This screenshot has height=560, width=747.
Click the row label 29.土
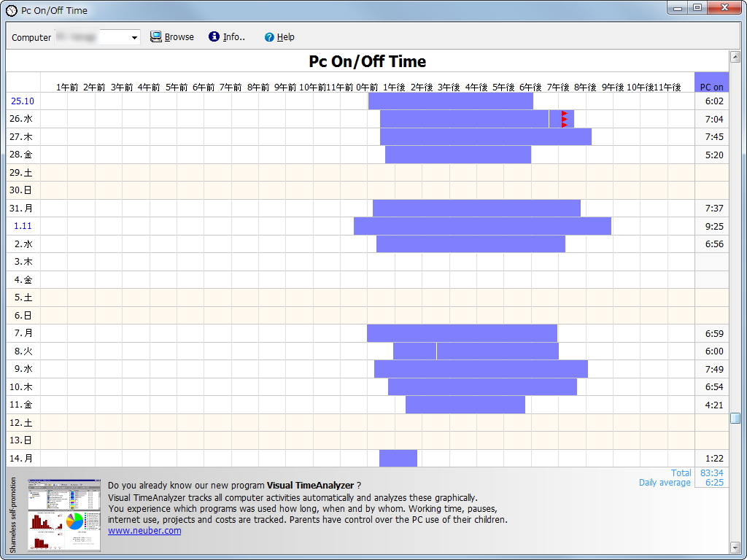click(x=21, y=172)
